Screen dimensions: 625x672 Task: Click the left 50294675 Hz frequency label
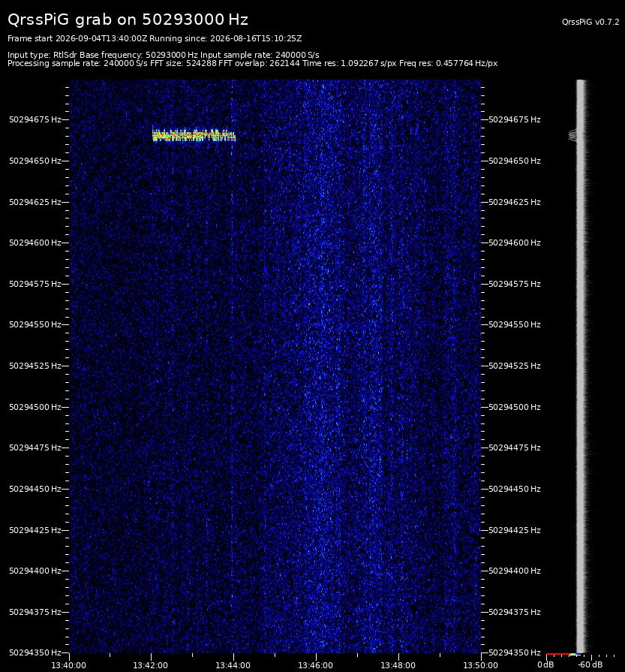tap(35, 119)
